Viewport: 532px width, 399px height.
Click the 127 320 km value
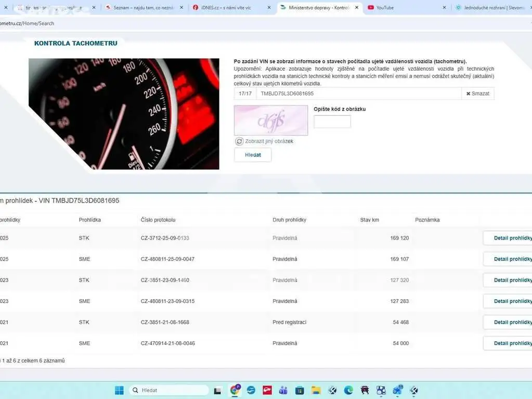click(399, 280)
